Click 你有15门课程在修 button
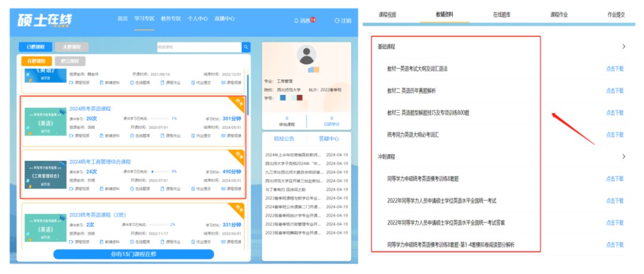644x274 pixels. pos(134,254)
